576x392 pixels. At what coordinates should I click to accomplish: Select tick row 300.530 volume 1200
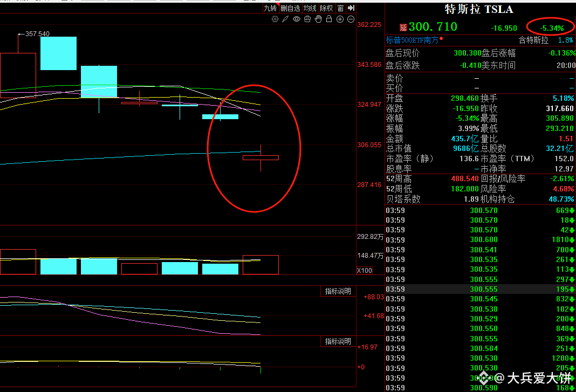[480, 358]
